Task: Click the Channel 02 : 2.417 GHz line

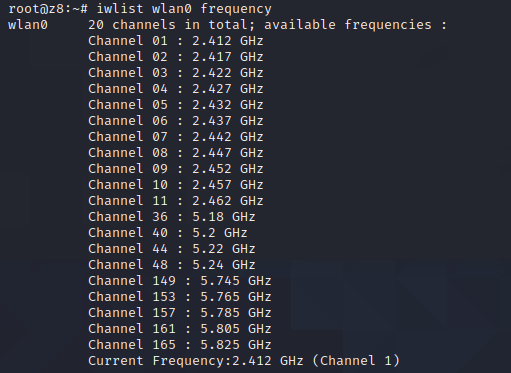Action: (176, 57)
